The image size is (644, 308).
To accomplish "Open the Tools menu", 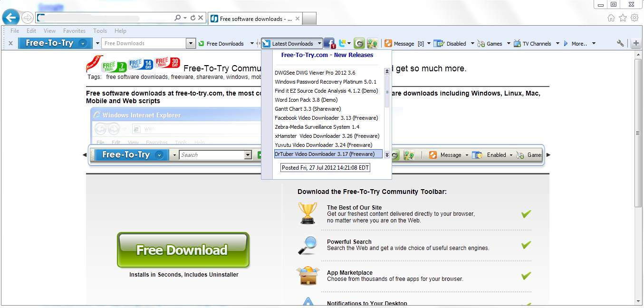I will click(100, 31).
